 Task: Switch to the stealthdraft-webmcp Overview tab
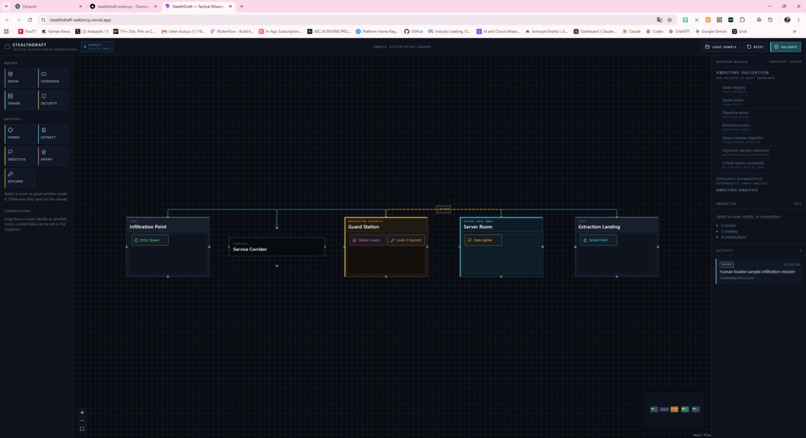point(123,6)
